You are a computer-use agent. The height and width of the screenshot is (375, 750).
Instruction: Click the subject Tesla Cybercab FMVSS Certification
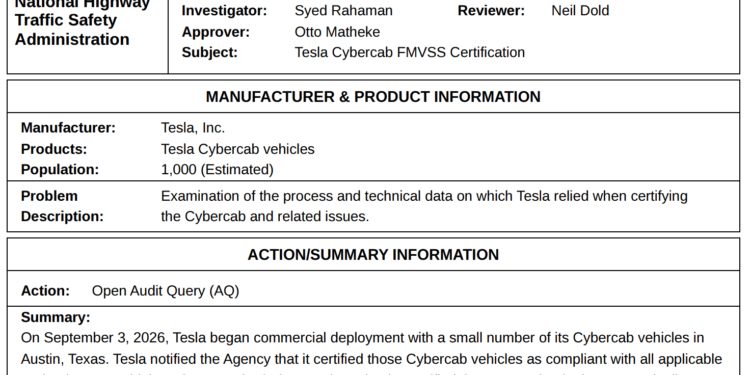(409, 52)
